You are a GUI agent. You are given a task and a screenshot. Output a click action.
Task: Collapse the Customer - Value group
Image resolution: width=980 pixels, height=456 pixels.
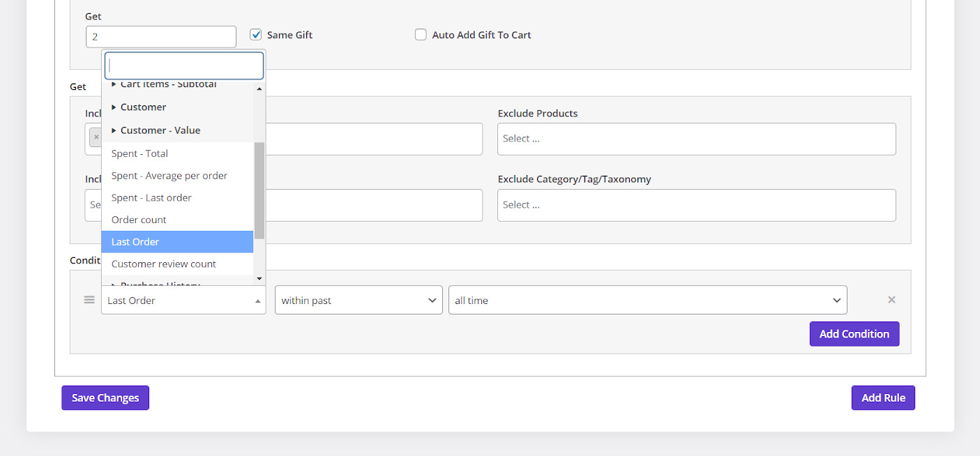point(160,130)
